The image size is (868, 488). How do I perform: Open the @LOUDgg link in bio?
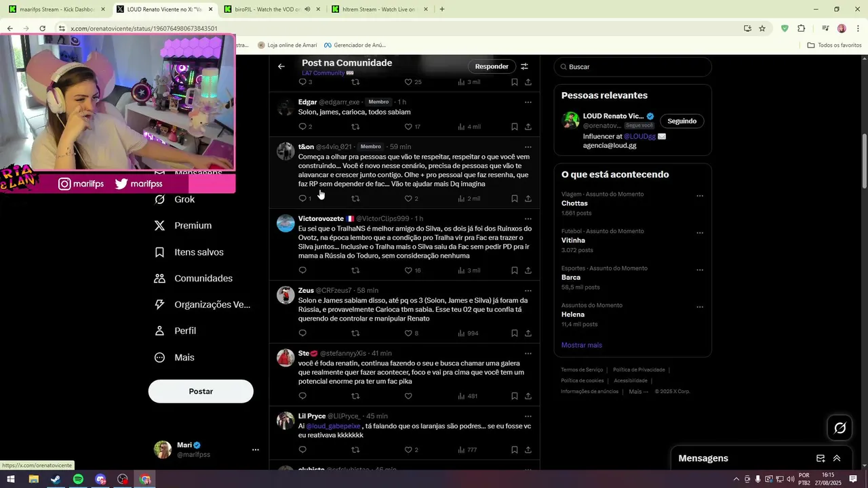pyautogui.click(x=639, y=136)
